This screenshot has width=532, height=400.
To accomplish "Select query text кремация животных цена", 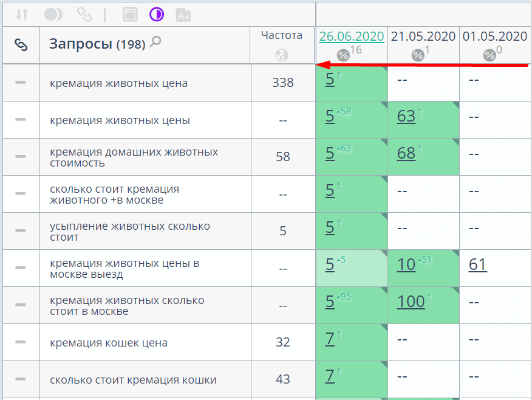I will (119, 83).
